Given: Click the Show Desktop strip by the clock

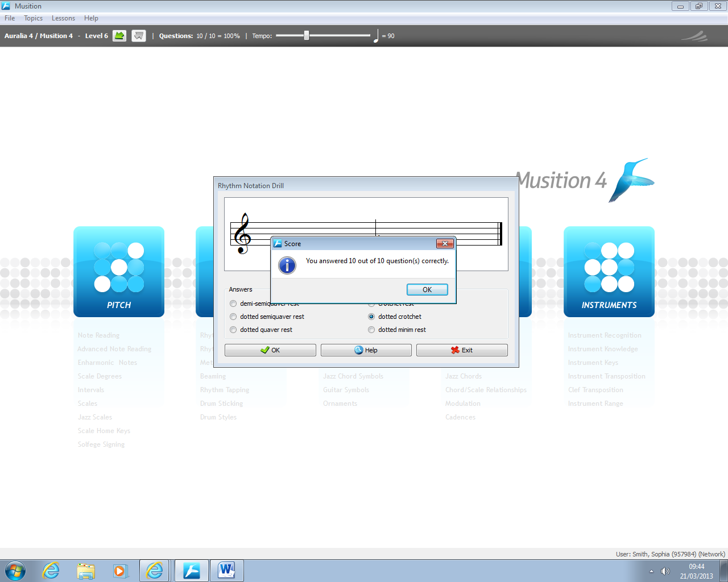Looking at the screenshot, I should click(x=724, y=571).
